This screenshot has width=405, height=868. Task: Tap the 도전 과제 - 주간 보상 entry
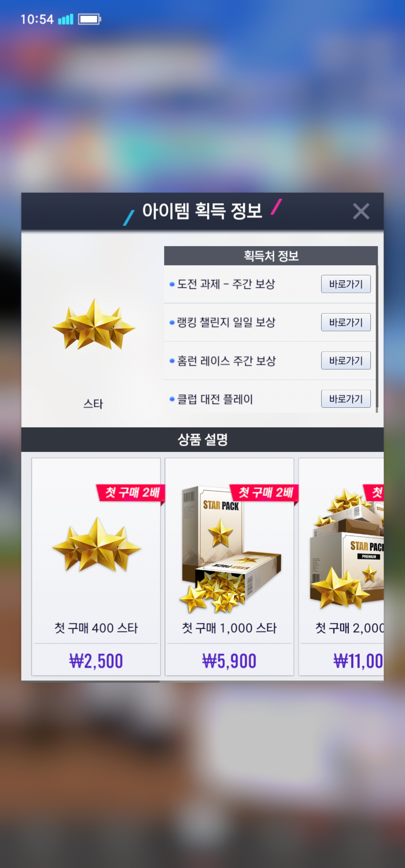point(226,284)
